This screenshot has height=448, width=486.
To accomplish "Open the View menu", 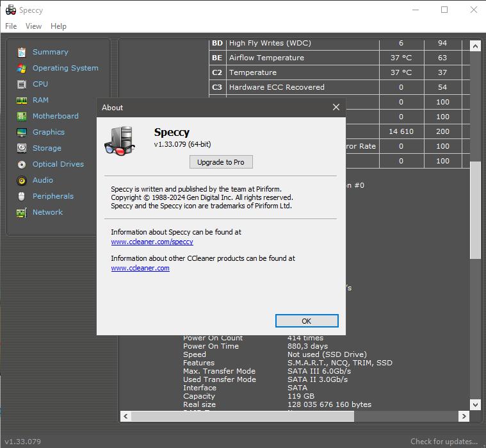I will pos(33,26).
